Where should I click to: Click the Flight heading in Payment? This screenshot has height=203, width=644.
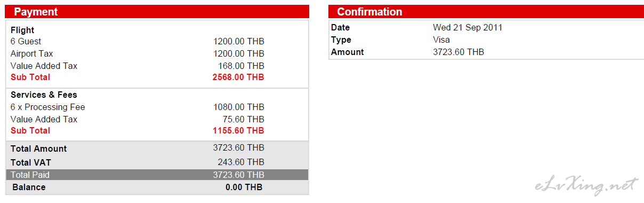tap(22, 30)
